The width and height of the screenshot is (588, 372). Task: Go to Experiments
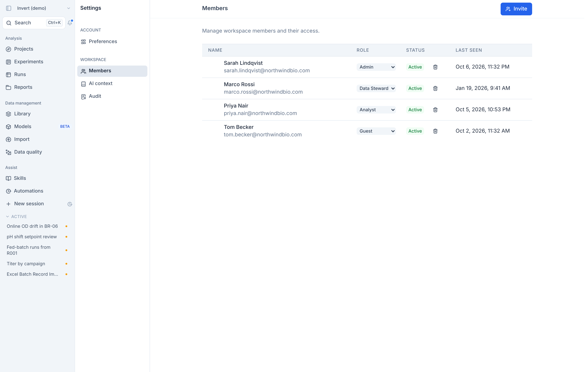(x=38, y=62)
